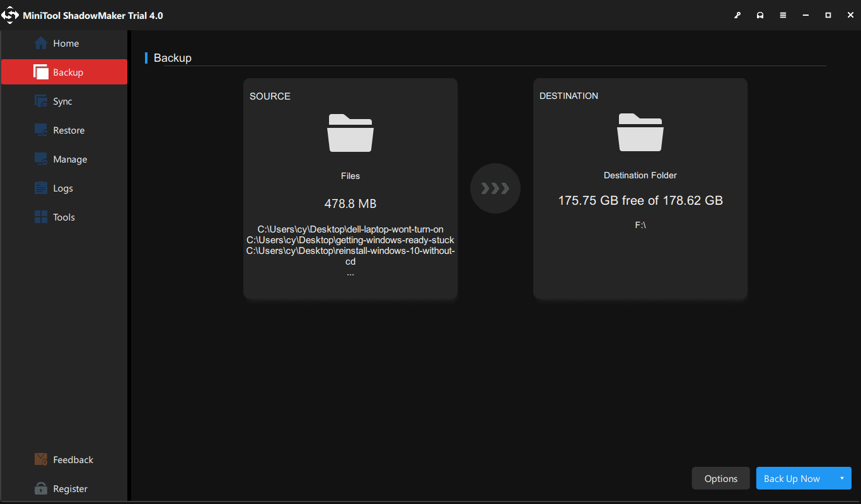
Task: Click the Register link text
Action: point(70,489)
